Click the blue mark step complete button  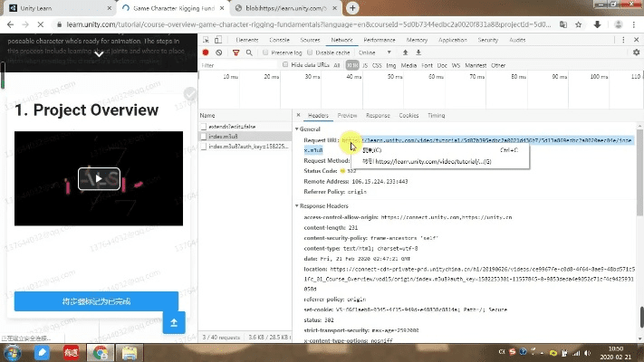(96, 301)
